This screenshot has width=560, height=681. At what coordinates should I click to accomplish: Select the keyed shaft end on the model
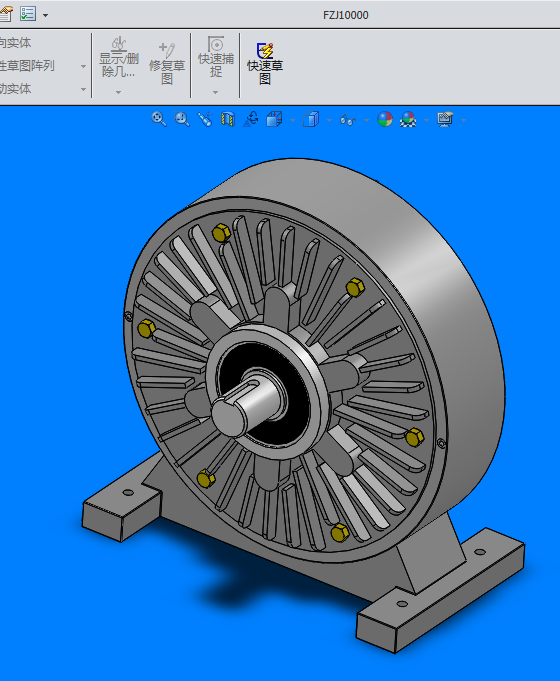click(x=228, y=417)
